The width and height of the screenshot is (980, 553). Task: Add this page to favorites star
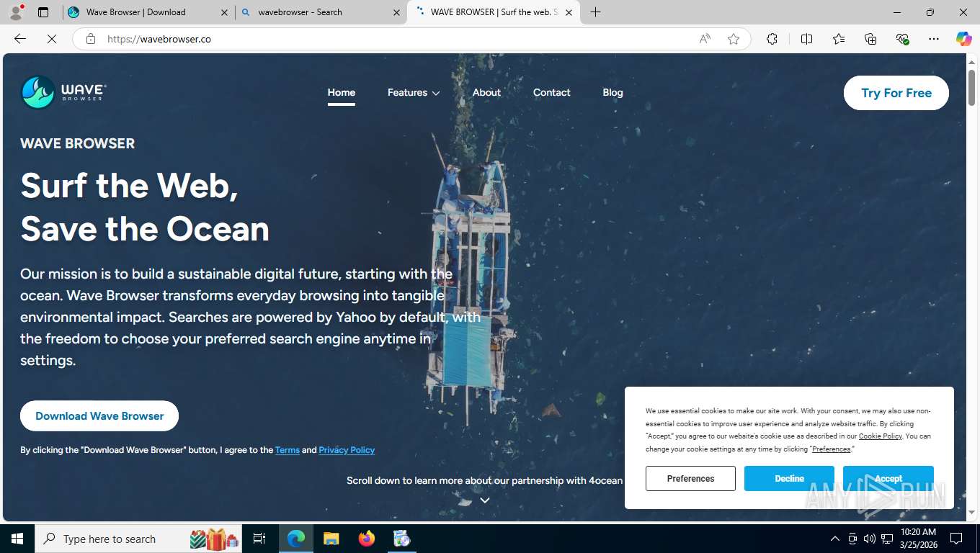[734, 39]
